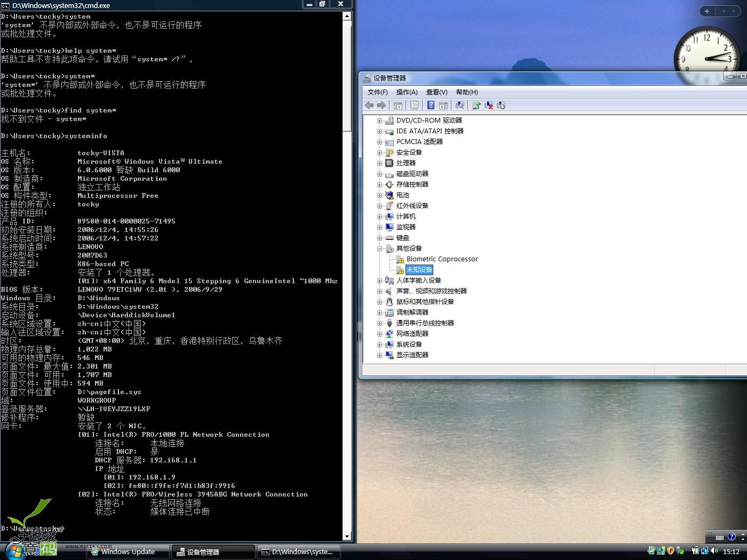Toggle the action pane toolbar icon
747x560 pixels.
pos(443,106)
